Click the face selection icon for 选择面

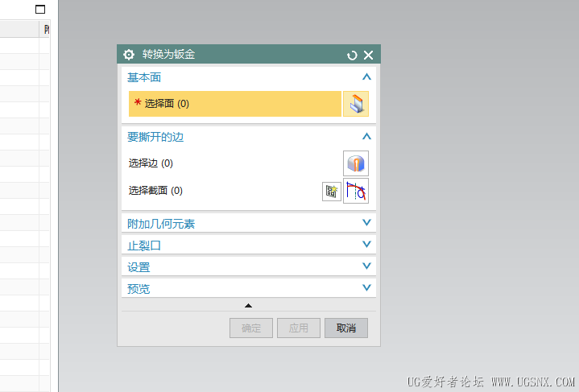356,104
